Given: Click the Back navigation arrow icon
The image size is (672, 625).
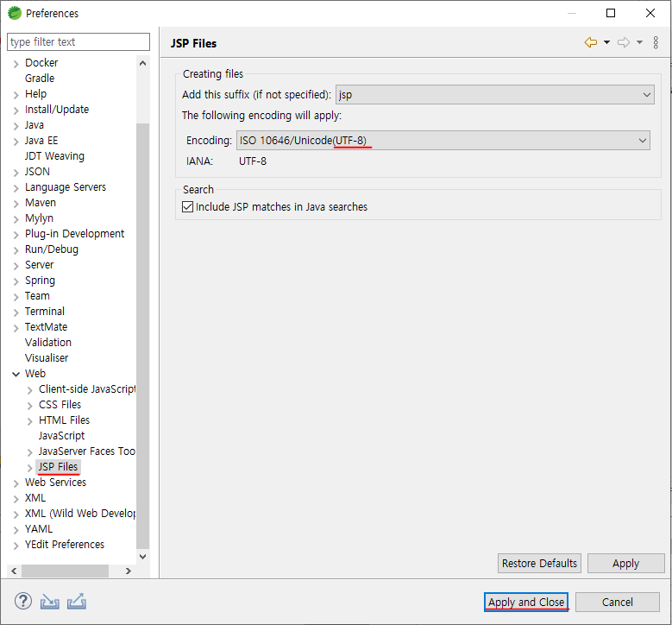Looking at the screenshot, I should (x=591, y=42).
